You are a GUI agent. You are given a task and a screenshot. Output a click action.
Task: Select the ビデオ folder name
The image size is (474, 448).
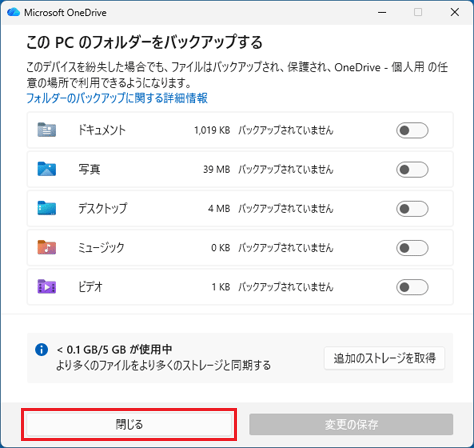point(90,287)
